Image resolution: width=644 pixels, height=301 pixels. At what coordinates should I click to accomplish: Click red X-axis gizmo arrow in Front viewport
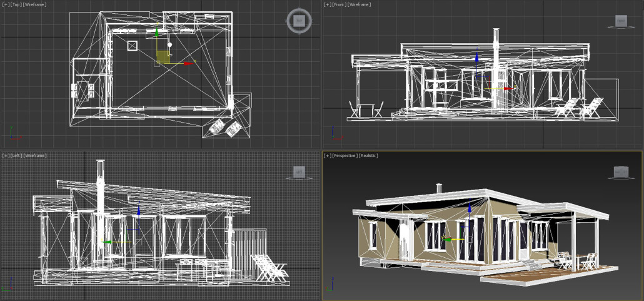tap(508, 88)
